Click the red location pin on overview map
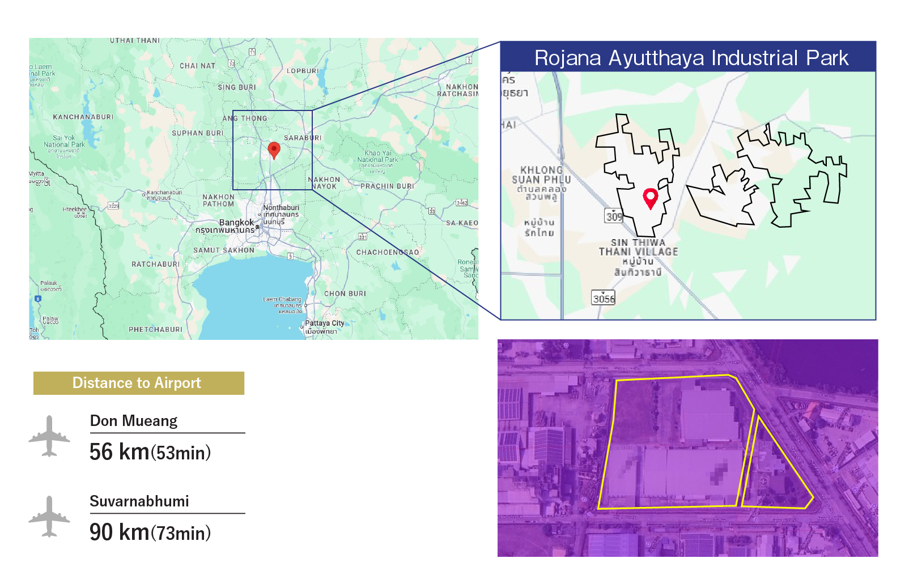Screen dimensions: 909x588 click(274, 150)
